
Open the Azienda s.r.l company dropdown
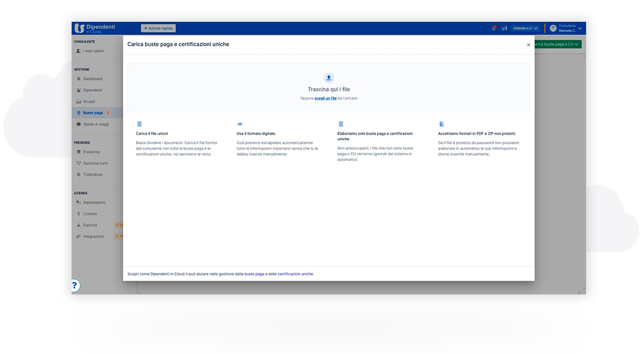[x=525, y=28]
